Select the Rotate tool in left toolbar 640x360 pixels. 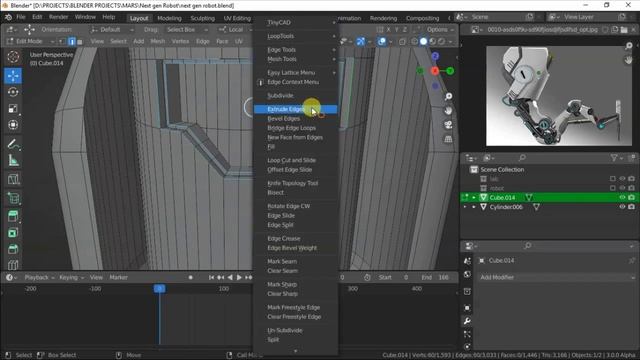(x=13, y=92)
